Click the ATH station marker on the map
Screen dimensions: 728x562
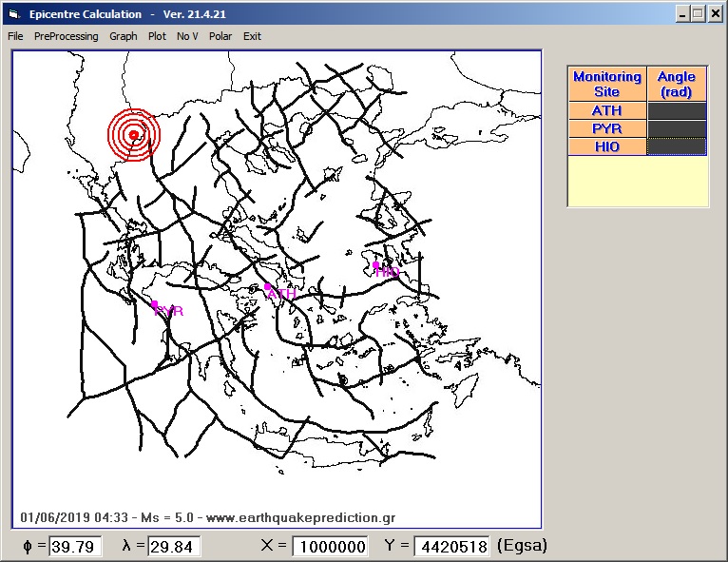(x=268, y=285)
